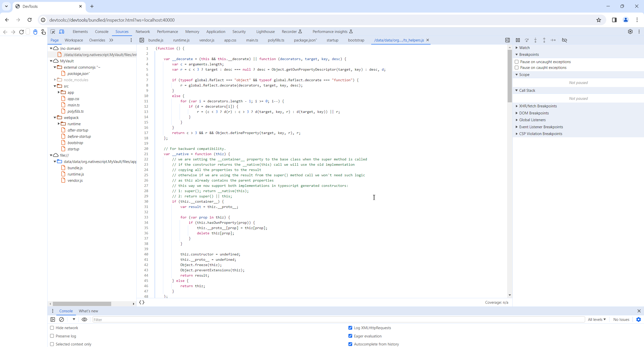Open the vendor.js file tab

pos(207,40)
